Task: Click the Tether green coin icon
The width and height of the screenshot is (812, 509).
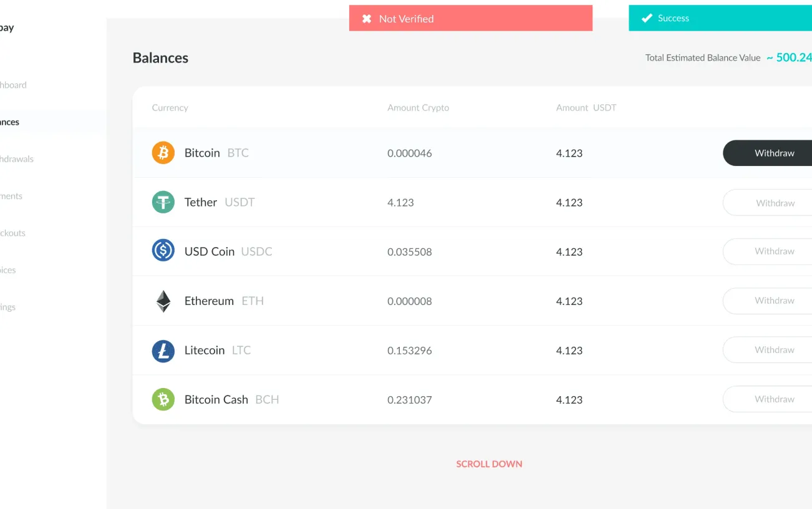Action: 163,202
